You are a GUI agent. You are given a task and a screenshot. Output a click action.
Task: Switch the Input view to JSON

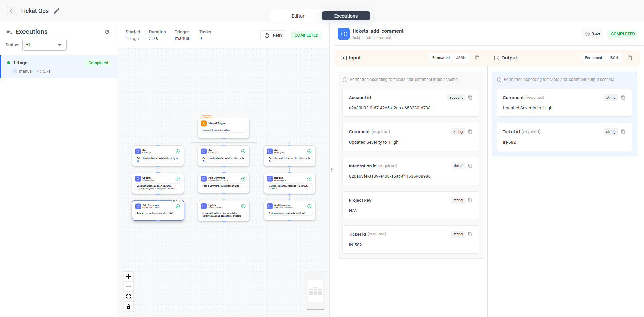461,58
